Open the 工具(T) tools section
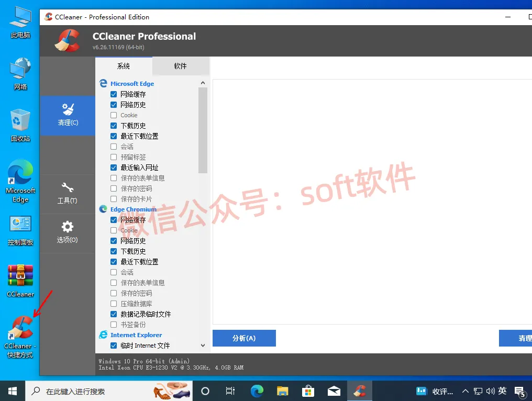Image resolution: width=532 pixels, height=401 pixels. [68, 194]
